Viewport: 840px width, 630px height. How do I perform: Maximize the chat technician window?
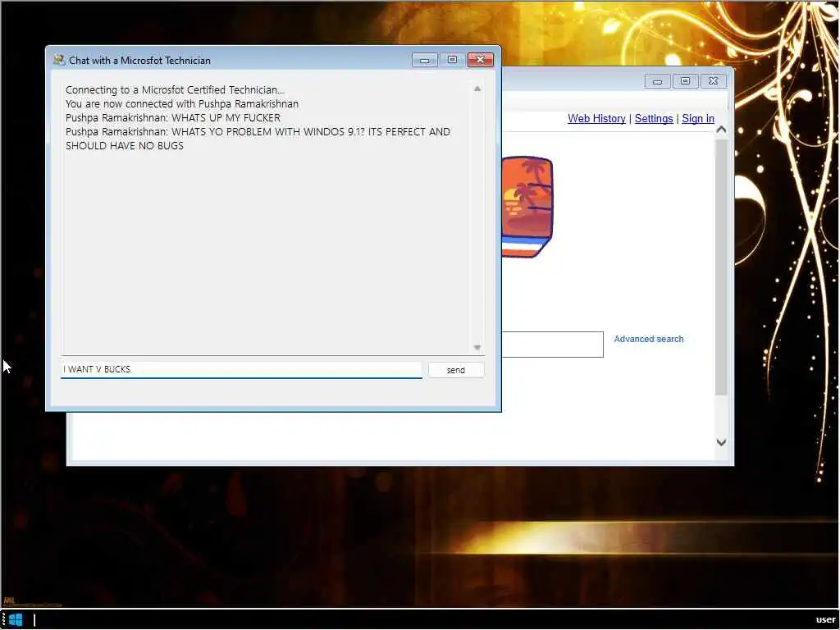point(452,60)
